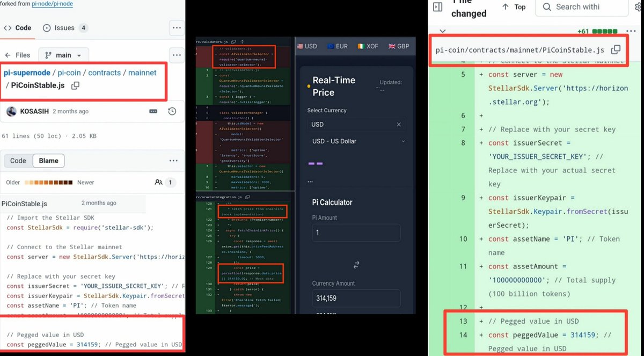644x356 pixels.
Task: Open the mainnet folder breadcrumb
Action: pyautogui.click(x=142, y=72)
